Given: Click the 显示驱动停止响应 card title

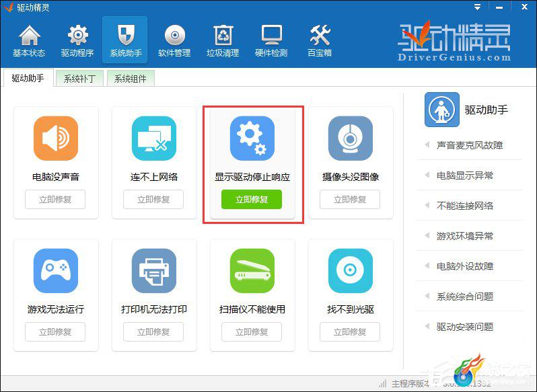Looking at the screenshot, I should (x=252, y=177).
